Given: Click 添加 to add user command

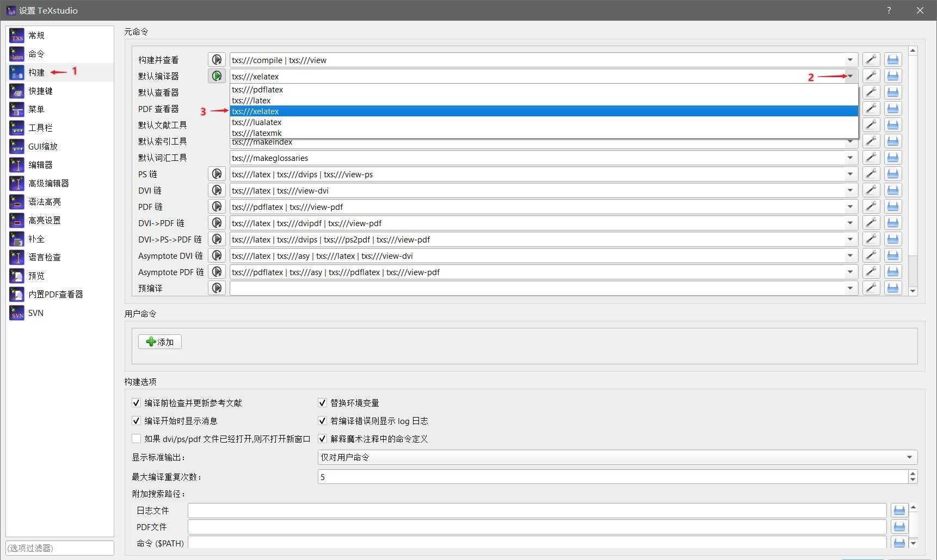Looking at the screenshot, I should (160, 342).
